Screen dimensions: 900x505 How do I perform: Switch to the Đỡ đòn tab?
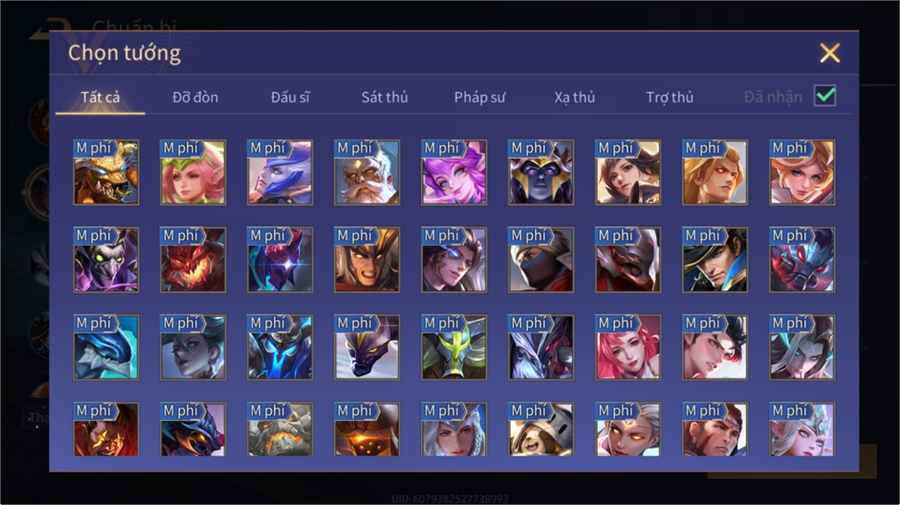(195, 97)
